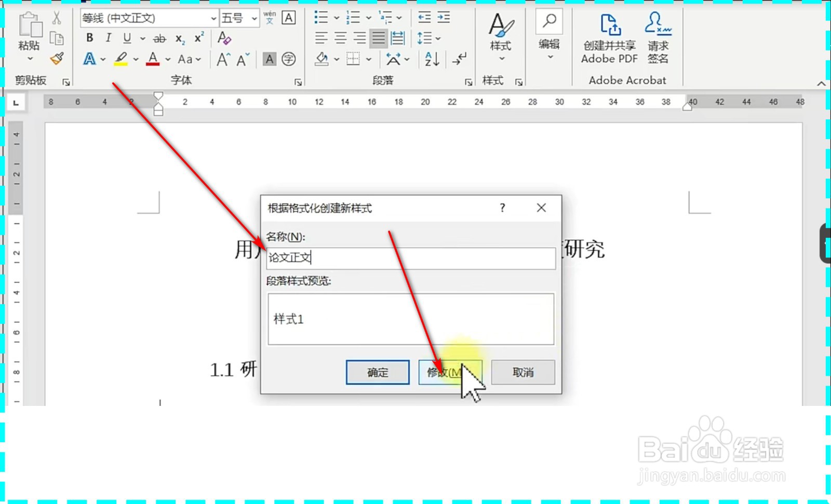The width and height of the screenshot is (831, 504).
Task: Increase paragraph indent
Action: coord(444,18)
